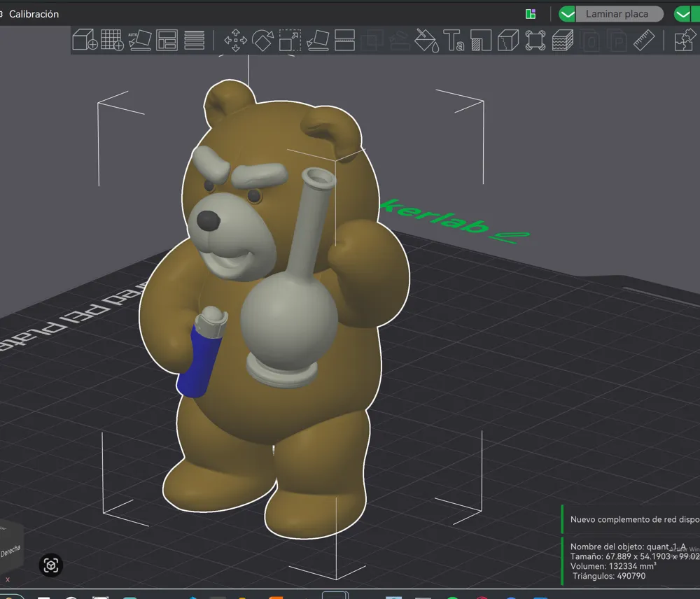The width and height of the screenshot is (700, 599).
Task: Open the slicing options dropdown next to Laminar placa
Action: coord(567,13)
